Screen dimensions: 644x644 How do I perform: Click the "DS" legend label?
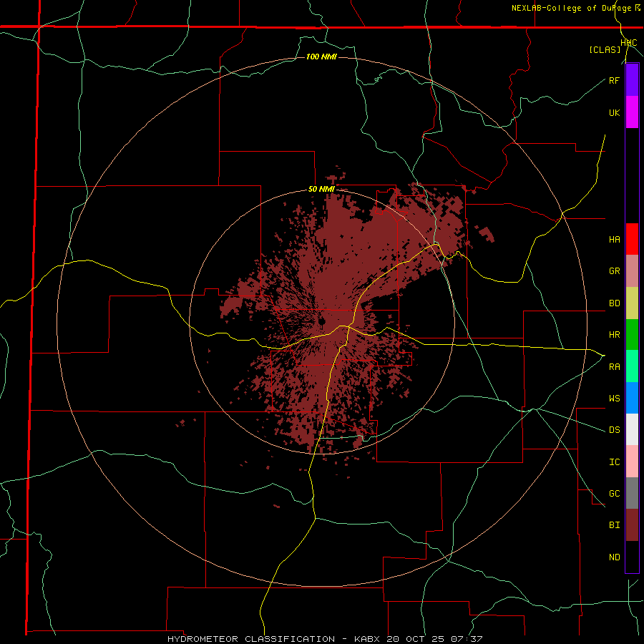coord(614,430)
